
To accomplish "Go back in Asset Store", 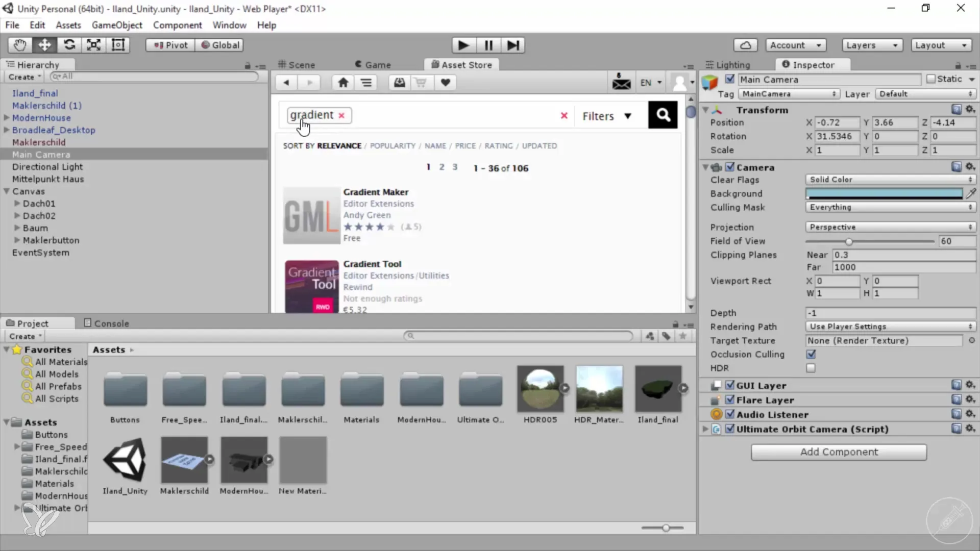I will (286, 83).
